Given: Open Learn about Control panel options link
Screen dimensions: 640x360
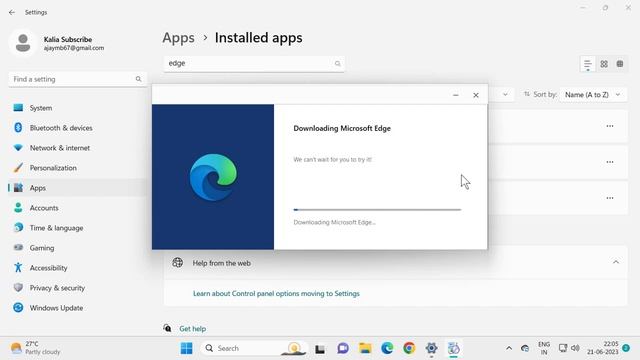Looking at the screenshot, I should (x=276, y=293).
